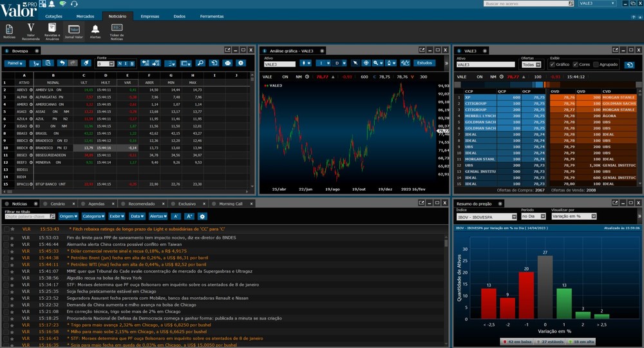Click the undo arrow in Bovespa toolbar
This screenshot has width=644, height=348.
click(62, 63)
